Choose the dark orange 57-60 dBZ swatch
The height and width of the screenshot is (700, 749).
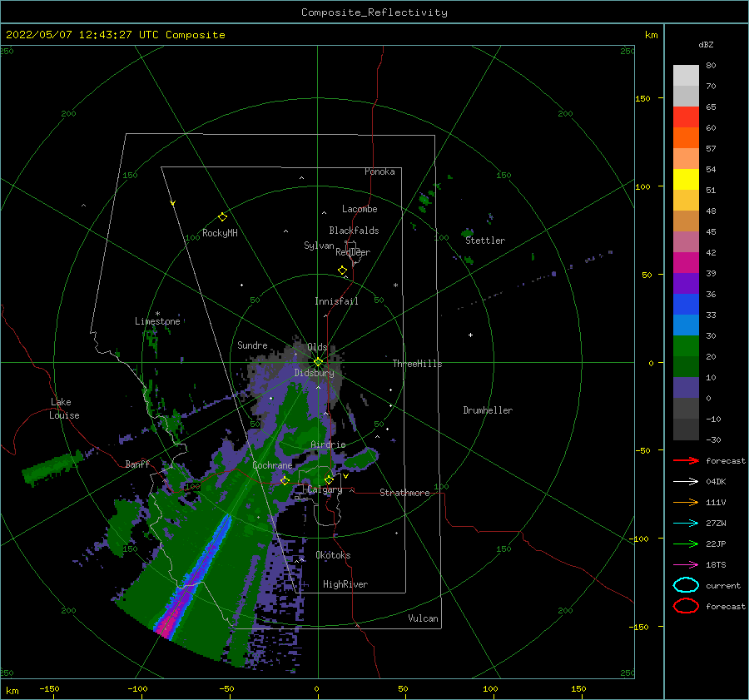[x=686, y=137]
